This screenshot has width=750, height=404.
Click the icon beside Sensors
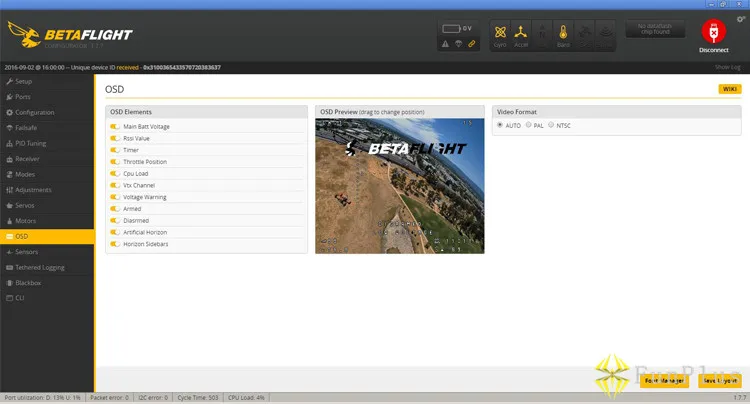pos(10,252)
